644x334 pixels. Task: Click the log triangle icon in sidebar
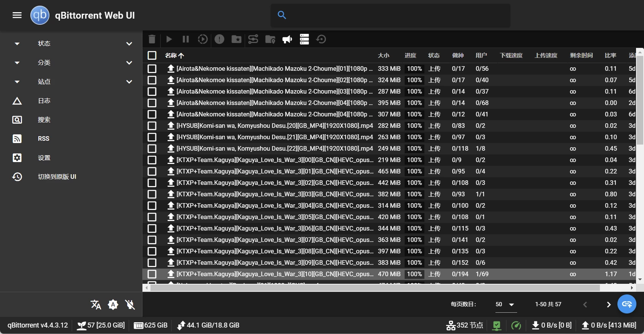17,101
